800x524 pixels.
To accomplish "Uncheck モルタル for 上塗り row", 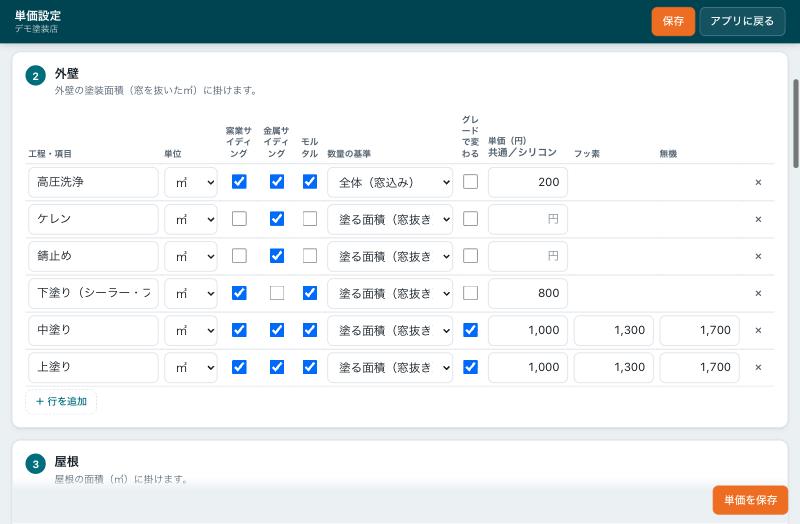I will [310, 367].
